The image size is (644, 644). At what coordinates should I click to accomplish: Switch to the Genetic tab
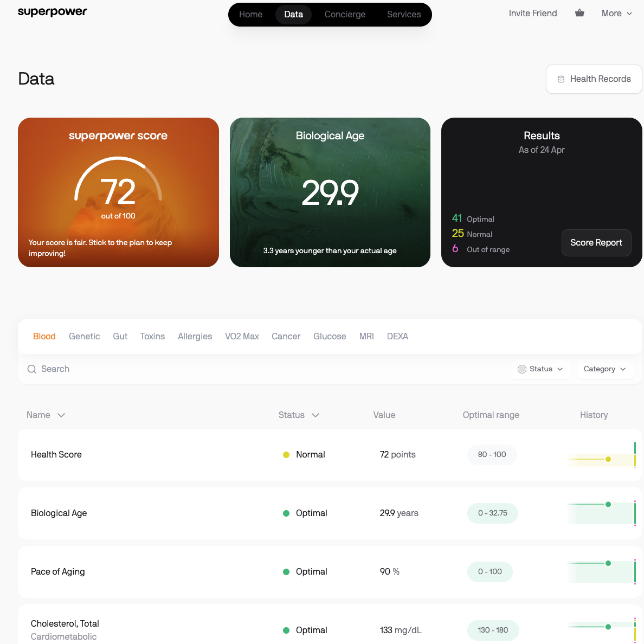[x=84, y=337]
